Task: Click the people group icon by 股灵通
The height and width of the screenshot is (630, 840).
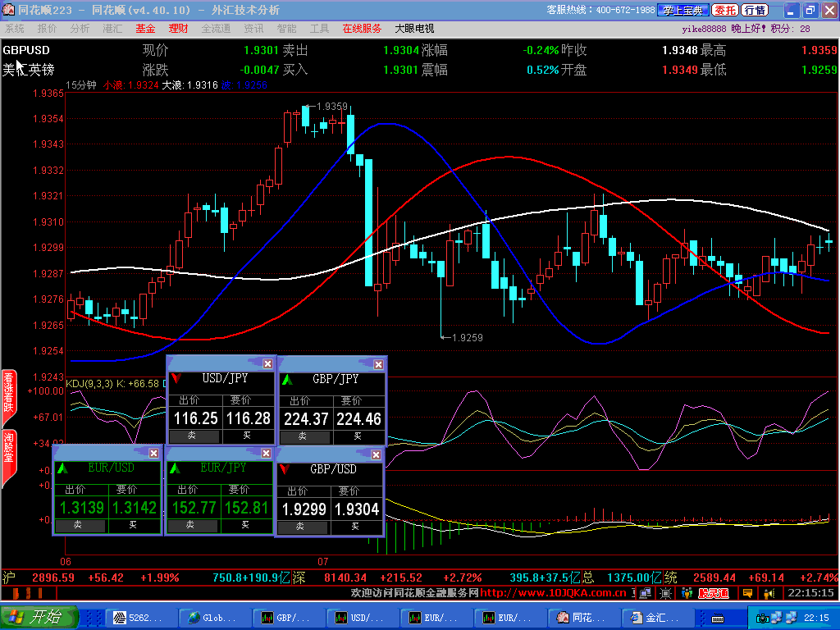Action: point(687,593)
